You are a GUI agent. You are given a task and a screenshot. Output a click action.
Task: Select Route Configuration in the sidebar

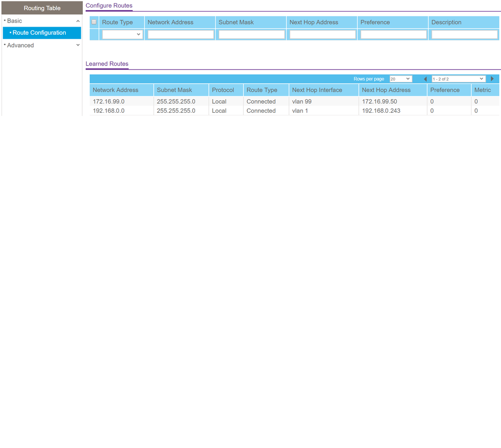(39, 33)
